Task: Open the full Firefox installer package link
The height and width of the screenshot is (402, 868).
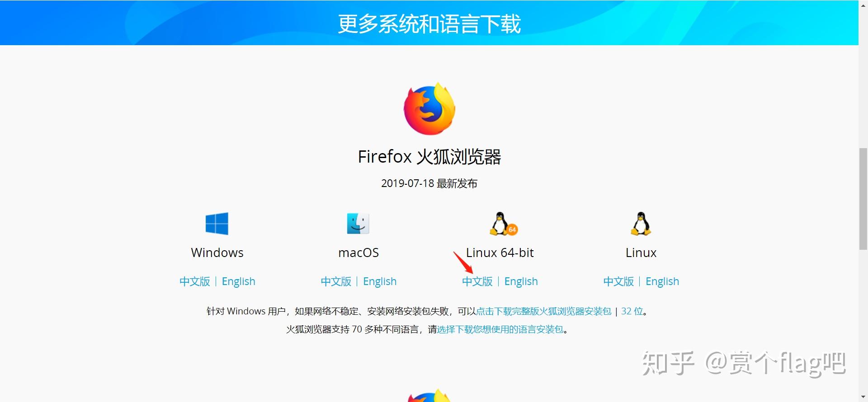Action: 543,311
